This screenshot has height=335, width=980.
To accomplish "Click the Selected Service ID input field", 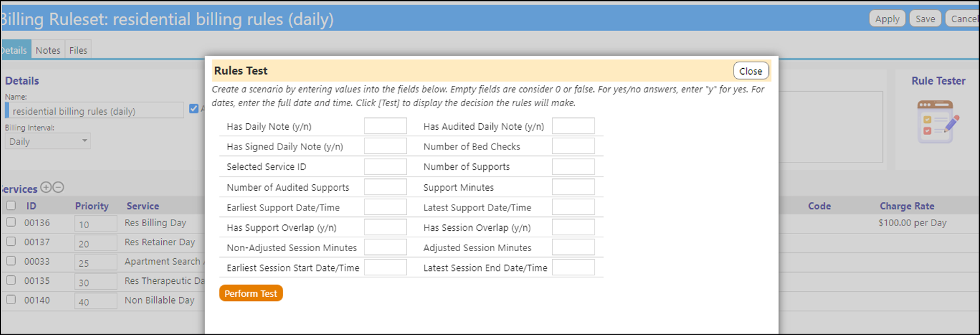I will (x=385, y=167).
